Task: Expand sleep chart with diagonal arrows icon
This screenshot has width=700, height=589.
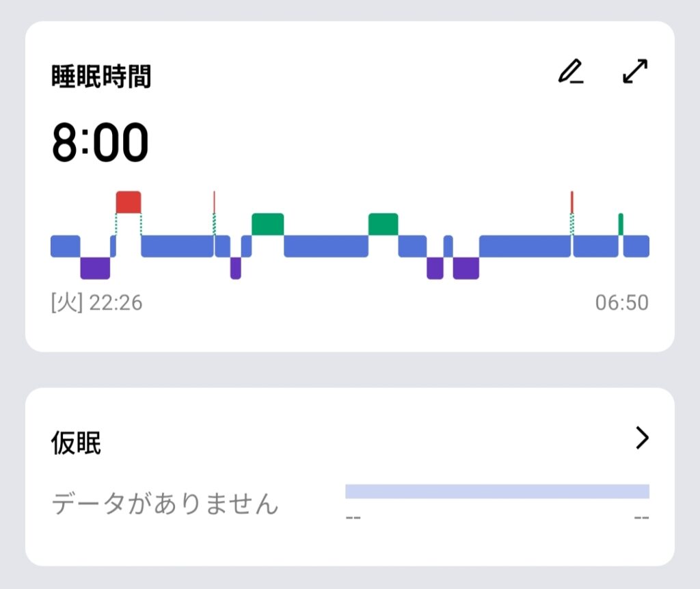Action: point(635,72)
